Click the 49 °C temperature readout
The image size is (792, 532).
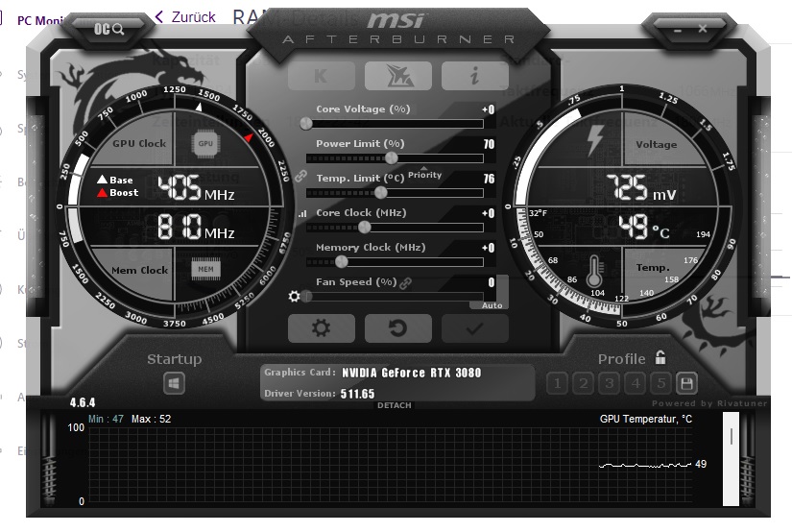click(x=644, y=227)
